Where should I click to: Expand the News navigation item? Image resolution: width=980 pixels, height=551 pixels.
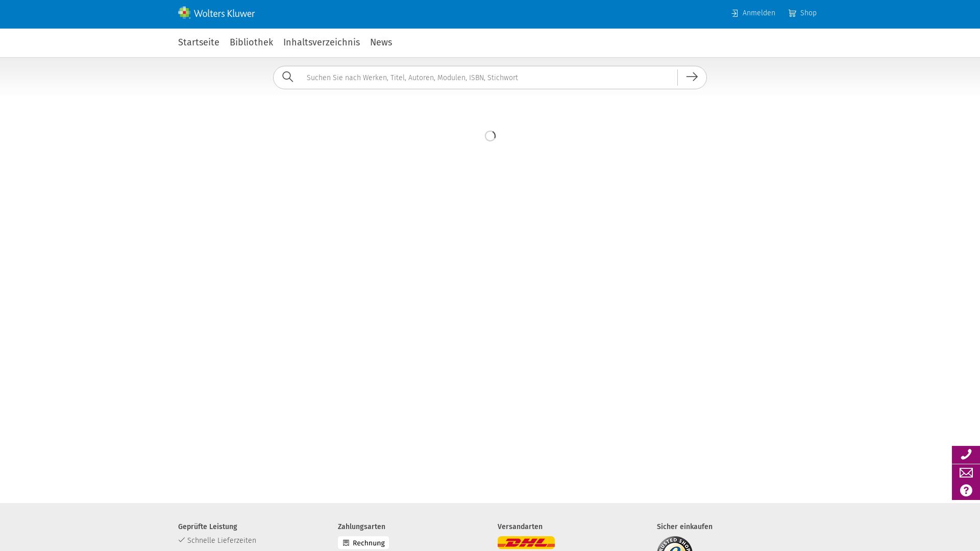(x=381, y=42)
